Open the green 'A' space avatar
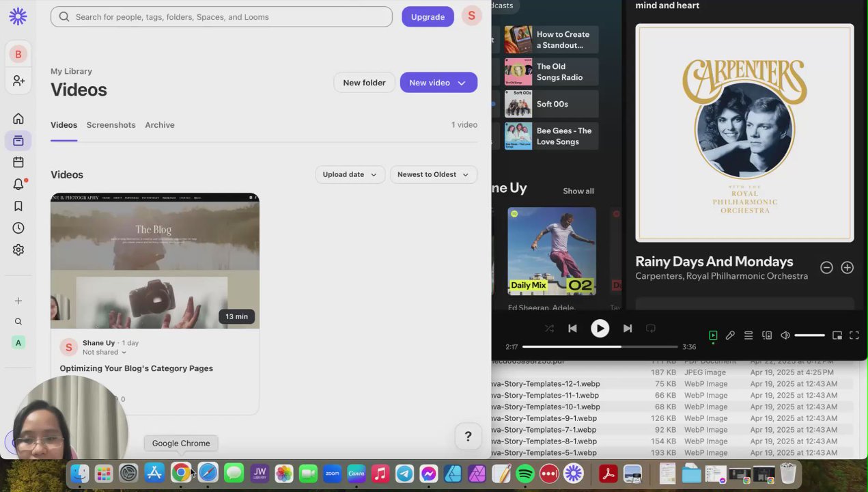The width and height of the screenshot is (868, 492). click(x=18, y=343)
